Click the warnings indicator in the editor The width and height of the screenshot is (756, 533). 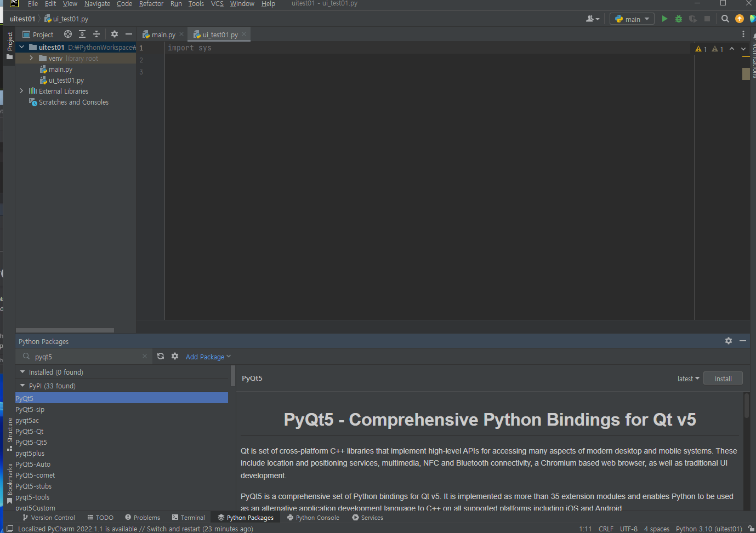click(709, 49)
